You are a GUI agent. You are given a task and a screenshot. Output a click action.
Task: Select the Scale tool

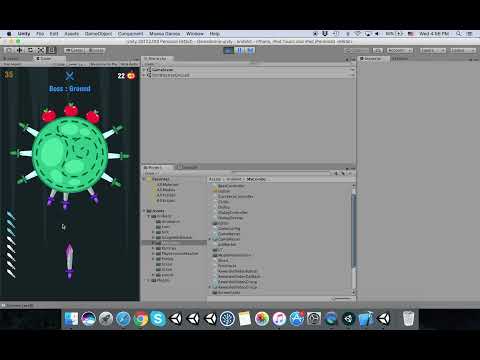tap(41, 50)
